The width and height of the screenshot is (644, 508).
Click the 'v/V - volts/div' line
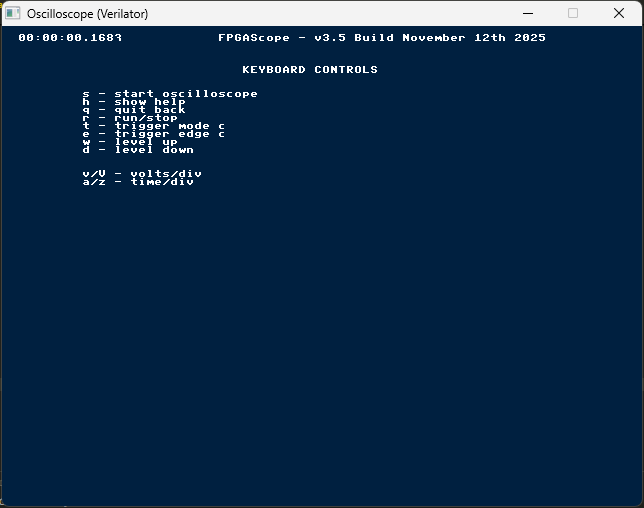[x=142, y=174]
